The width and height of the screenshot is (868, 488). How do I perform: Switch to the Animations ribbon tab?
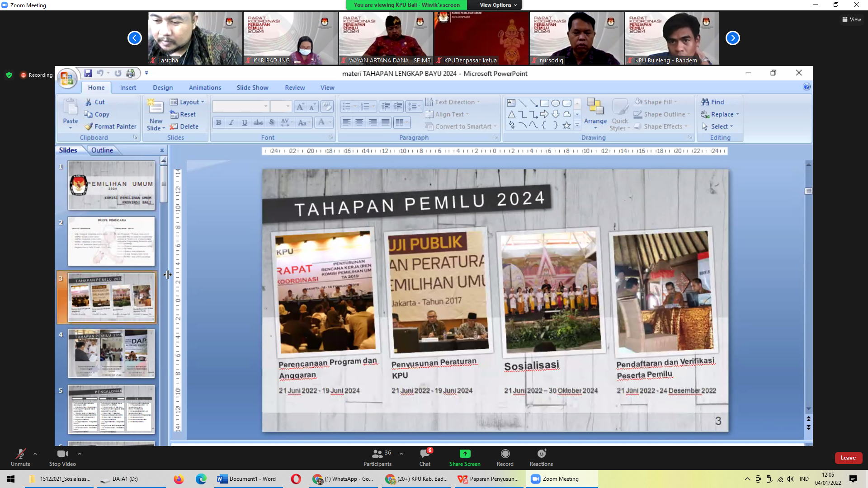click(x=205, y=88)
